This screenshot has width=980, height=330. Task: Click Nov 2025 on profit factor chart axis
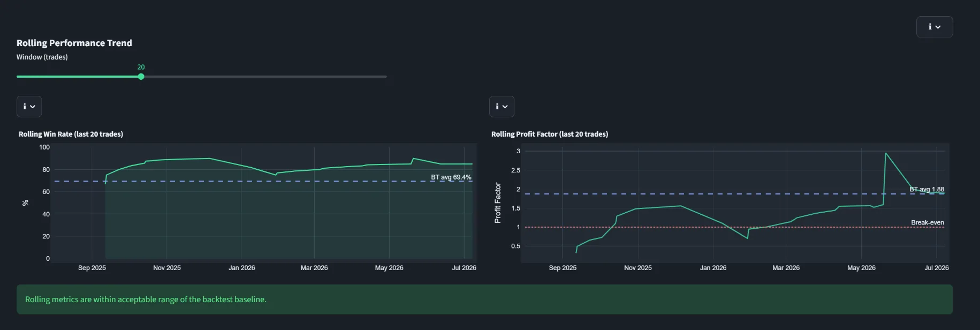(638, 268)
